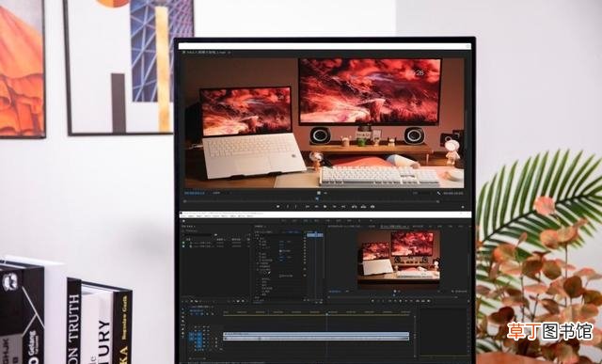Open wrench settings in lower Program monitor
The width and height of the screenshot is (602, 364).
452,292
